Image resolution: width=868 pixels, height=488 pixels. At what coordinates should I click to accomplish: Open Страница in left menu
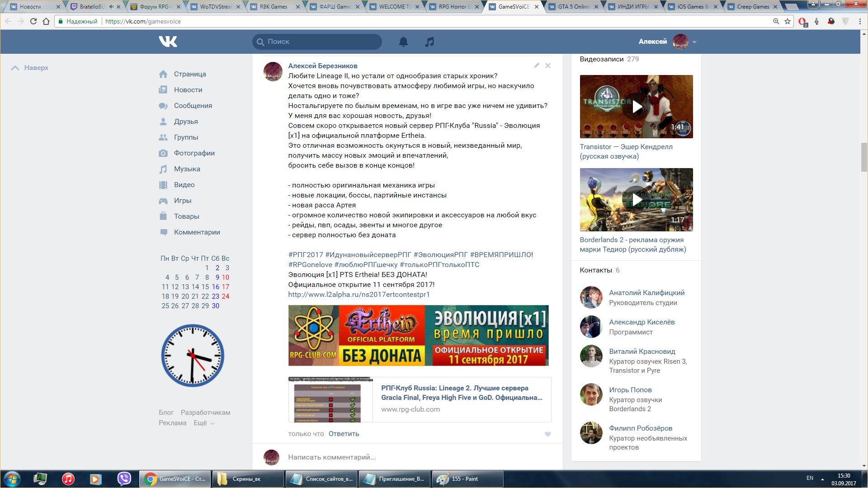[190, 74]
